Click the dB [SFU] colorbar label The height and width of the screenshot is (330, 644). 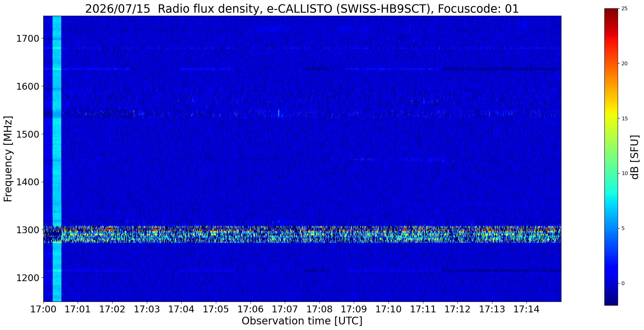point(635,157)
